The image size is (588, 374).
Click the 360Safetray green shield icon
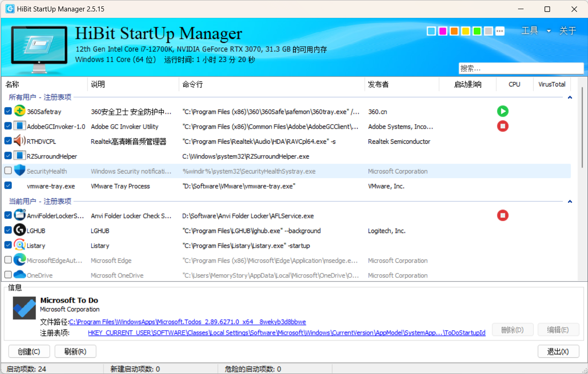coord(20,111)
